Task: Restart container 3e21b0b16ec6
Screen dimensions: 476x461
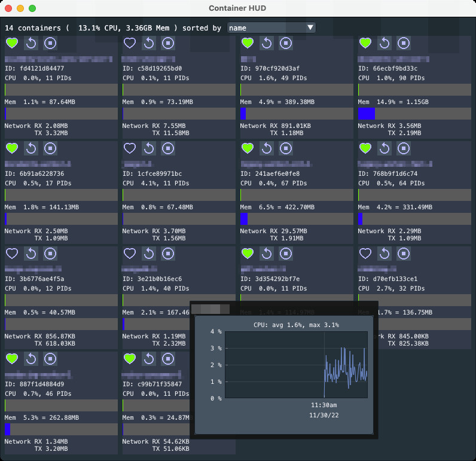Action: click(149, 254)
